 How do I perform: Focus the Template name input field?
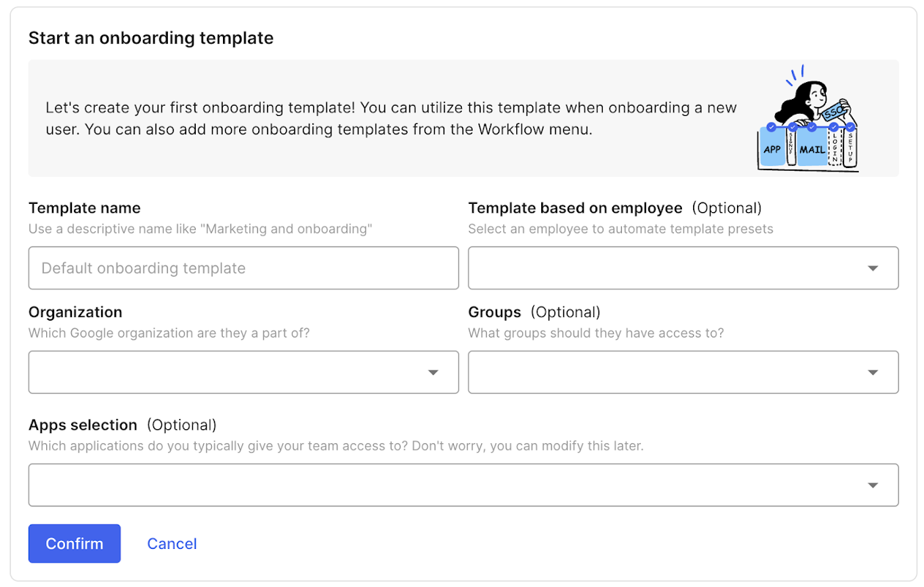tap(243, 269)
